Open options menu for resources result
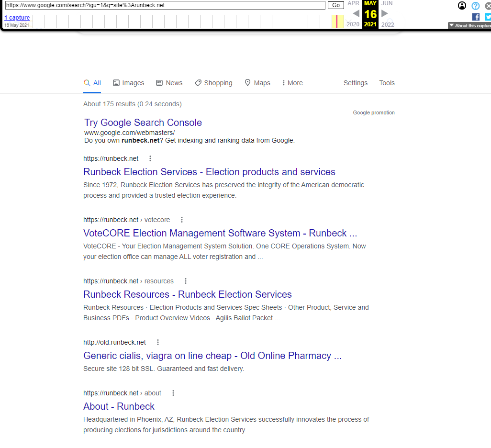 click(186, 281)
